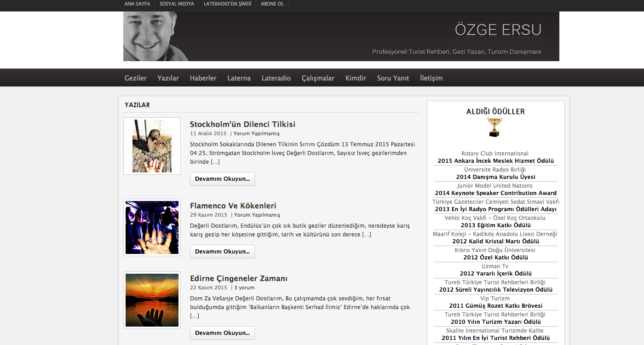Click the Özge Ersu site title
The width and height of the screenshot is (644, 345).
pyautogui.click(x=498, y=30)
